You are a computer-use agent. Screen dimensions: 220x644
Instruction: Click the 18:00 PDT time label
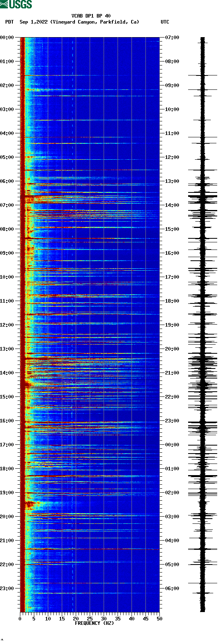coord(7,469)
